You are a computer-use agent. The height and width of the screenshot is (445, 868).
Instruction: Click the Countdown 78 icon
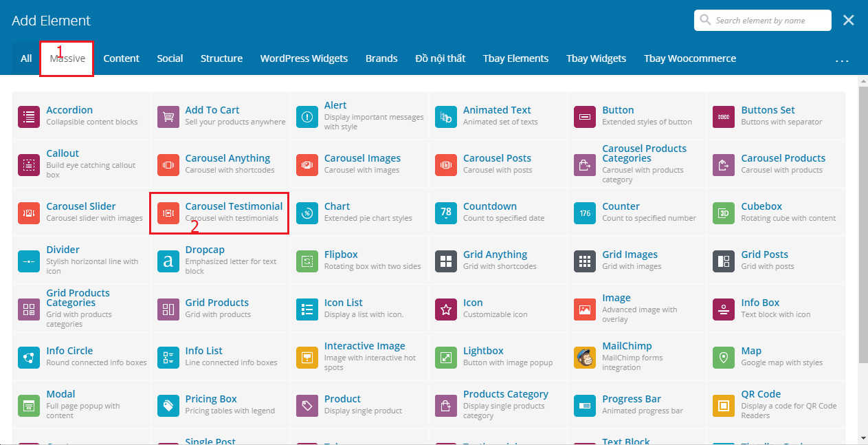(x=446, y=213)
